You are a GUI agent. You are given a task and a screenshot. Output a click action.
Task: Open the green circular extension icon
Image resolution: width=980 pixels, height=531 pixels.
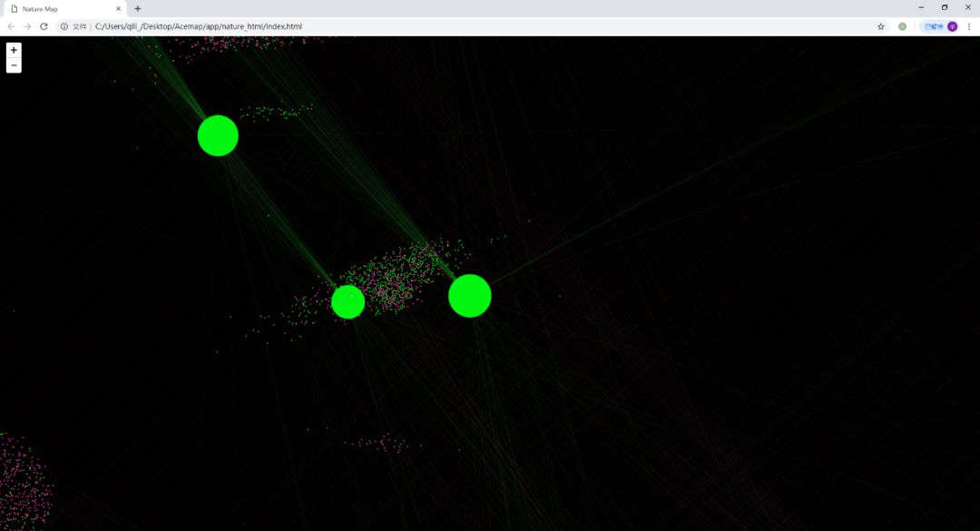903,26
